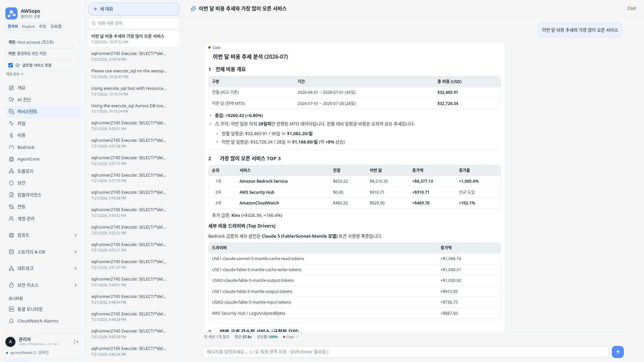Open 'Using execute_sql tool with resource' conversation
Screen dimensions: 644x362
(134, 91)
